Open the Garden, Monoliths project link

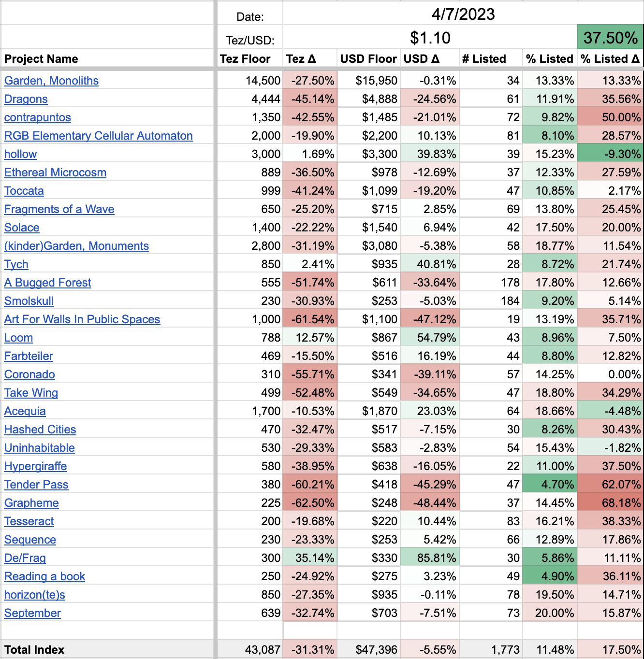click(51, 81)
